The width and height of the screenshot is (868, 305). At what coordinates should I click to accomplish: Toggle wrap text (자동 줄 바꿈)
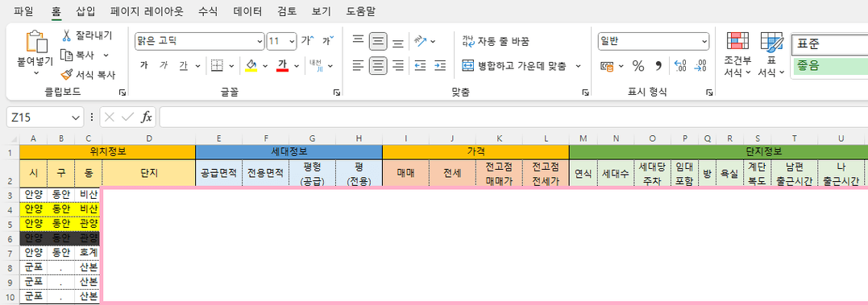496,41
